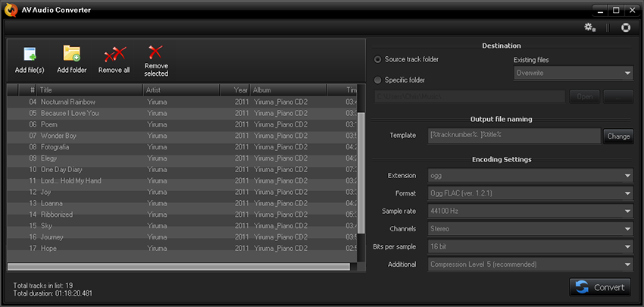Image resolution: width=644 pixels, height=307 pixels.
Task: Click the Add file(s) icon
Action: [30, 55]
